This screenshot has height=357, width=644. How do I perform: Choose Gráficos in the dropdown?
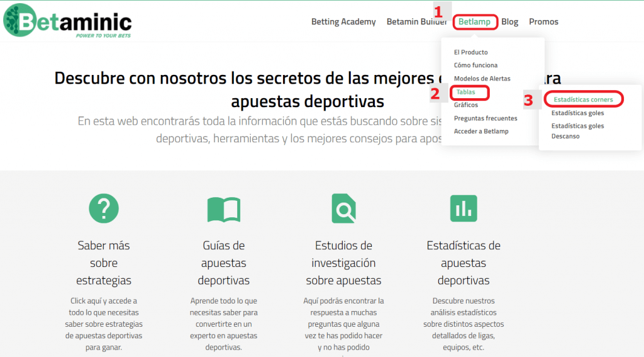pos(466,105)
